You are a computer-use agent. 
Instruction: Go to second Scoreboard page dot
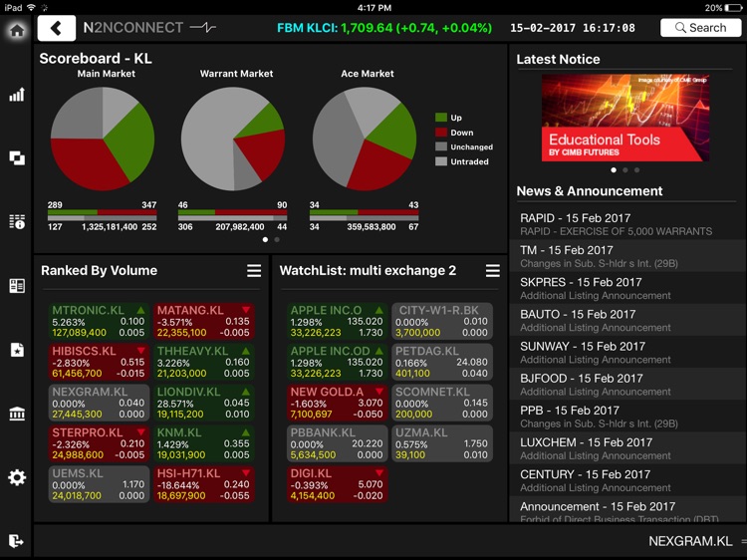click(277, 240)
